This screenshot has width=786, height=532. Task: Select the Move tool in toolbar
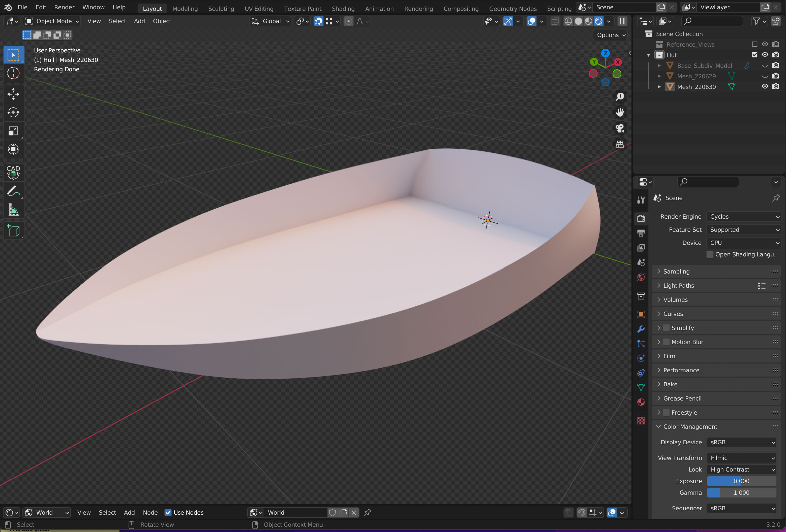13,94
